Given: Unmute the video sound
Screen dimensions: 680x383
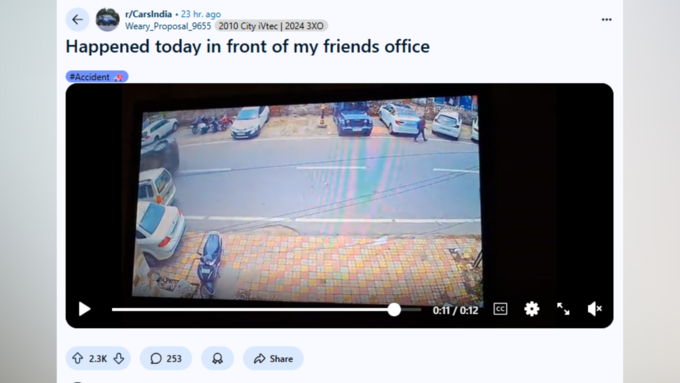Looking at the screenshot, I should click(x=595, y=309).
